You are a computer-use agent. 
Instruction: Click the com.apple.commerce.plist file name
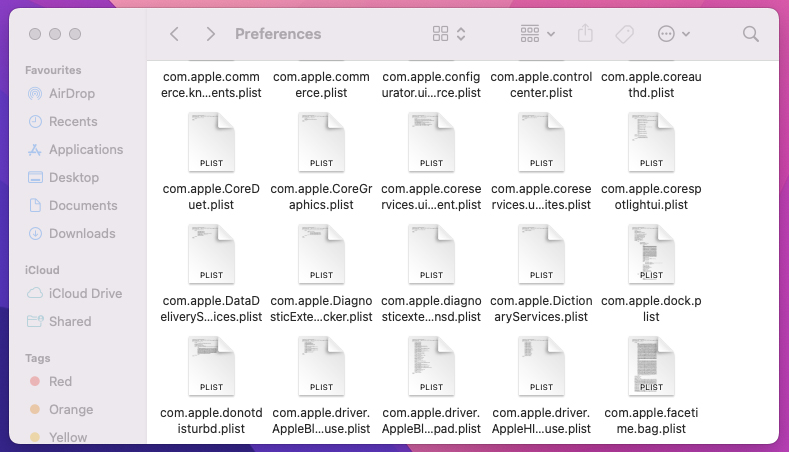321,85
